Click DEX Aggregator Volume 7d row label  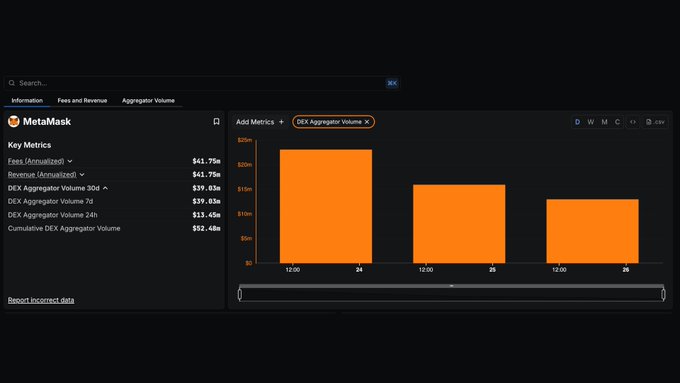click(50, 201)
